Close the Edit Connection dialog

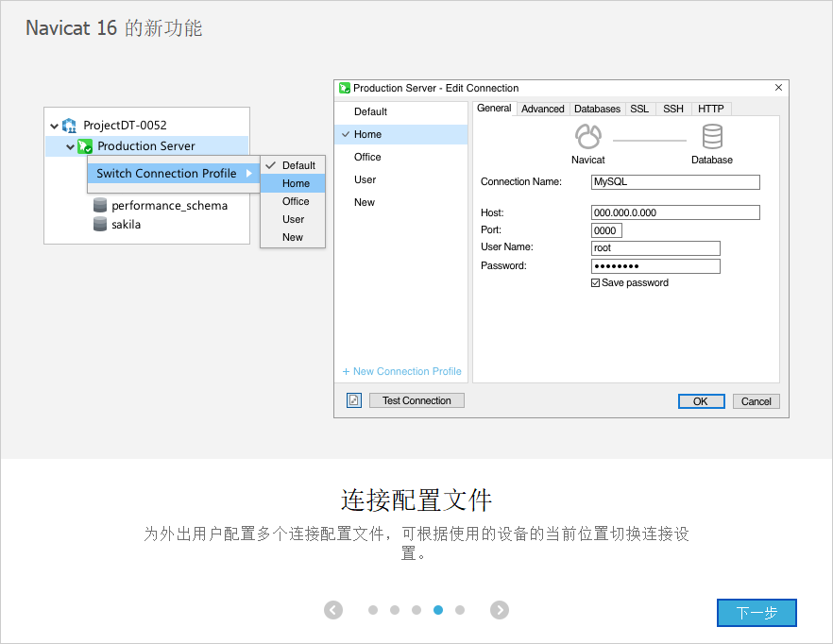778,88
